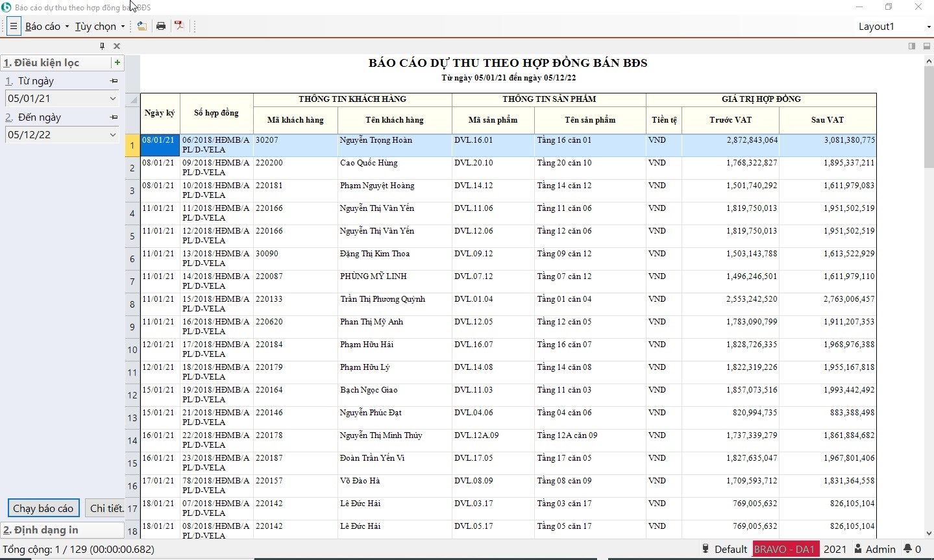
Task: Click the Tên khách hàng column header
Action: (x=395, y=120)
